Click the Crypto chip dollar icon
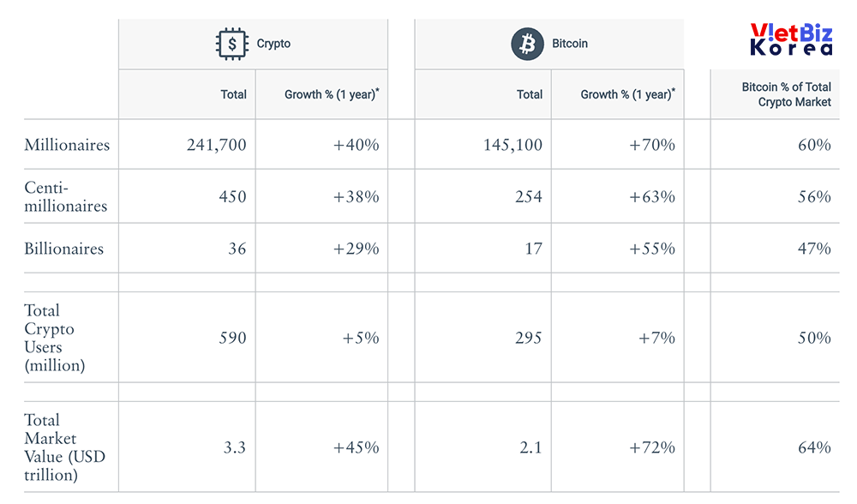The image size is (857, 504). click(x=231, y=44)
